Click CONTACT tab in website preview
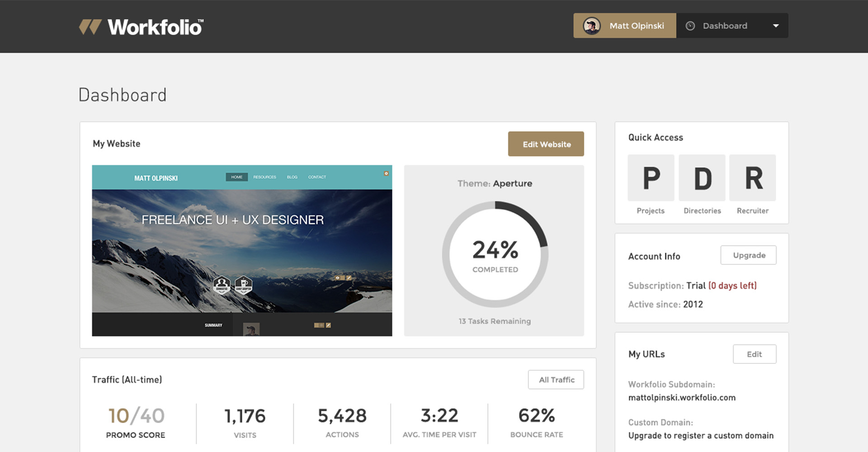Image resolution: width=868 pixels, height=452 pixels. point(317,177)
